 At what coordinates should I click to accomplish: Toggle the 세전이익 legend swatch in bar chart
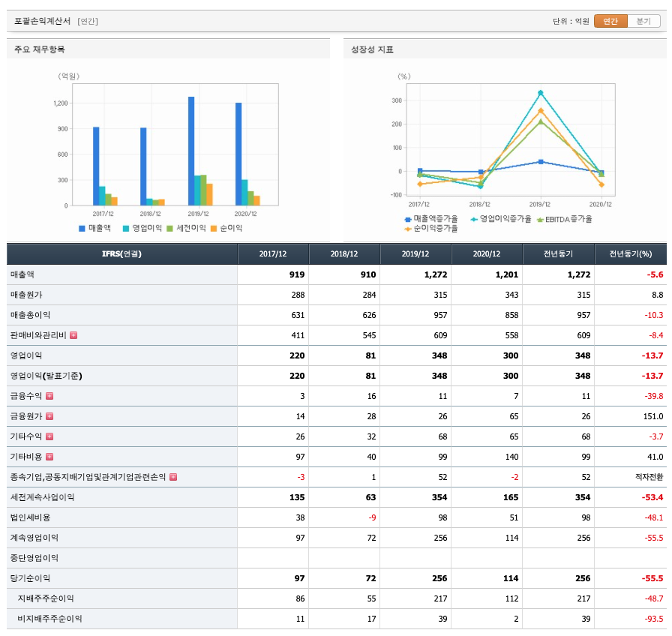coord(169,229)
